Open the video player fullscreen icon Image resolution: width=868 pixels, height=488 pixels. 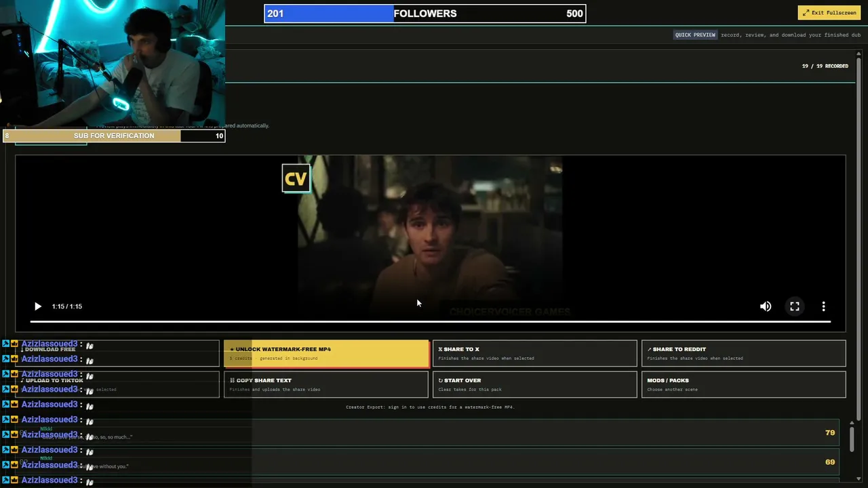pos(795,306)
